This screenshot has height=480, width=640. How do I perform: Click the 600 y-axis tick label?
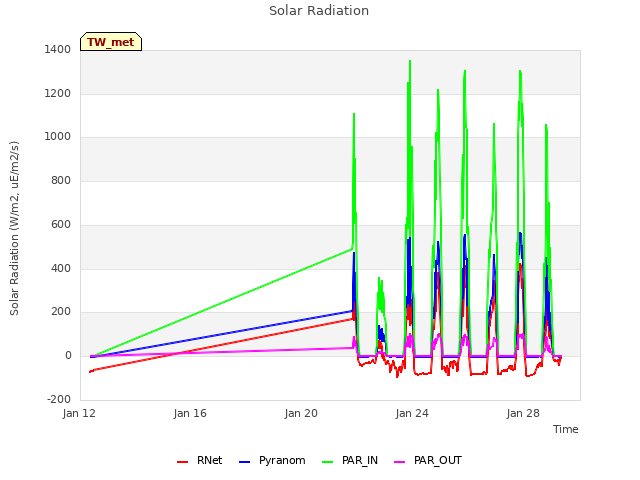tap(61, 224)
